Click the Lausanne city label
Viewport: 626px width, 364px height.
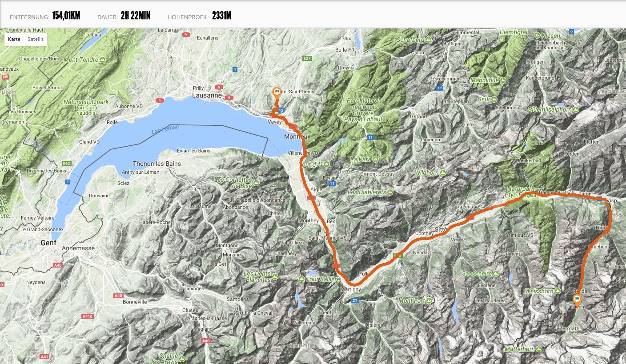point(207,95)
